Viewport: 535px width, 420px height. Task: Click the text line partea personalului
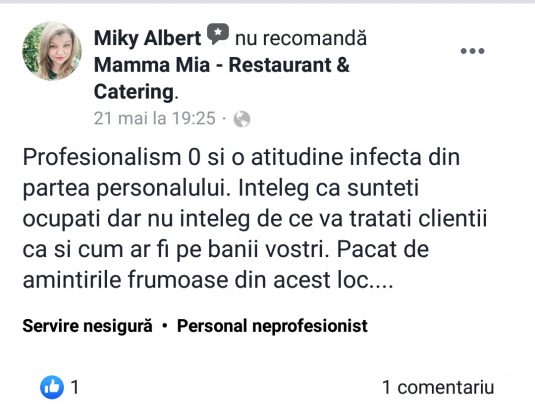(220, 188)
